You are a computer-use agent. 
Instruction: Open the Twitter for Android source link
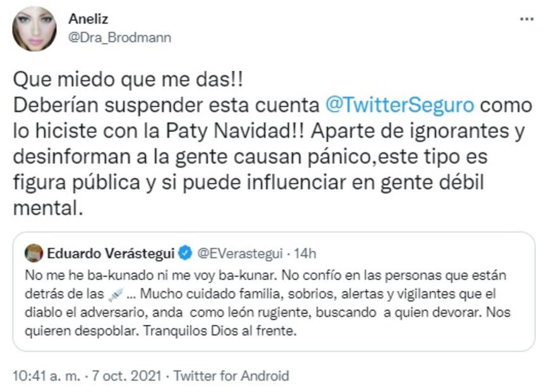click(x=231, y=376)
